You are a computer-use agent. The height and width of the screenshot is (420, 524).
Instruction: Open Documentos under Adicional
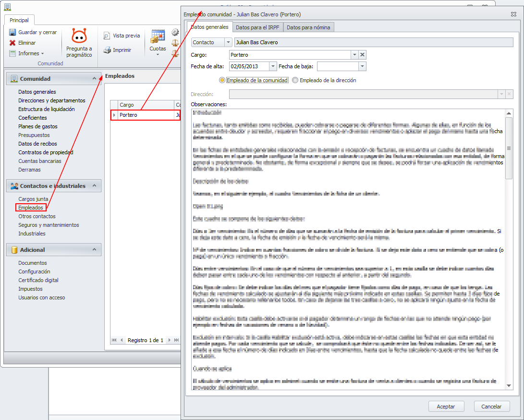coord(32,263)
